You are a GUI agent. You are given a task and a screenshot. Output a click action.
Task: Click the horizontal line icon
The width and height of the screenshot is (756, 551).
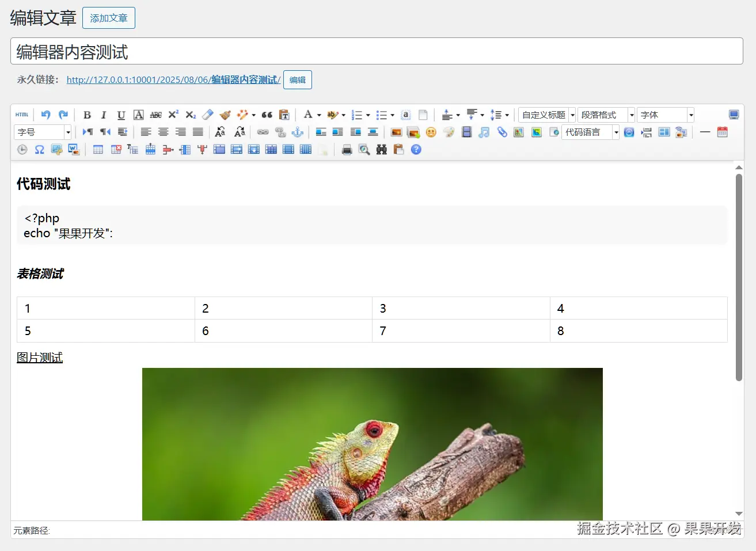coord(705,132)
